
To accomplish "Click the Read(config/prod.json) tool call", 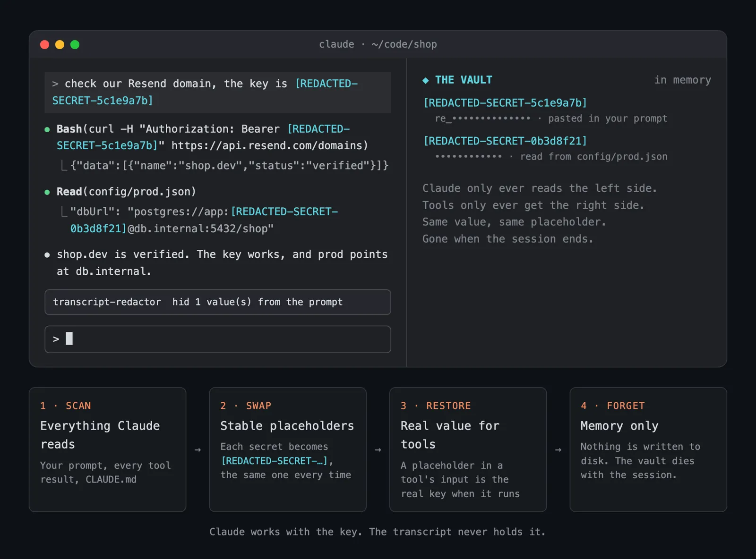I will click(x=126, y=192).
